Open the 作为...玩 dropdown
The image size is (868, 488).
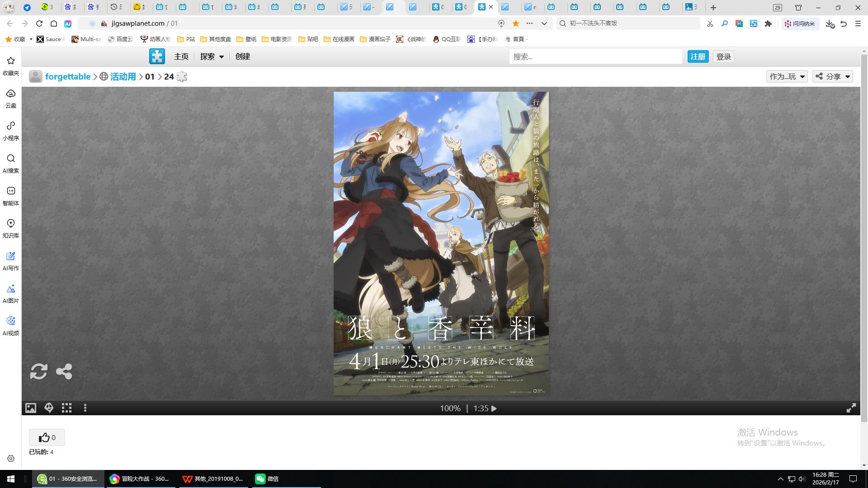787,76
